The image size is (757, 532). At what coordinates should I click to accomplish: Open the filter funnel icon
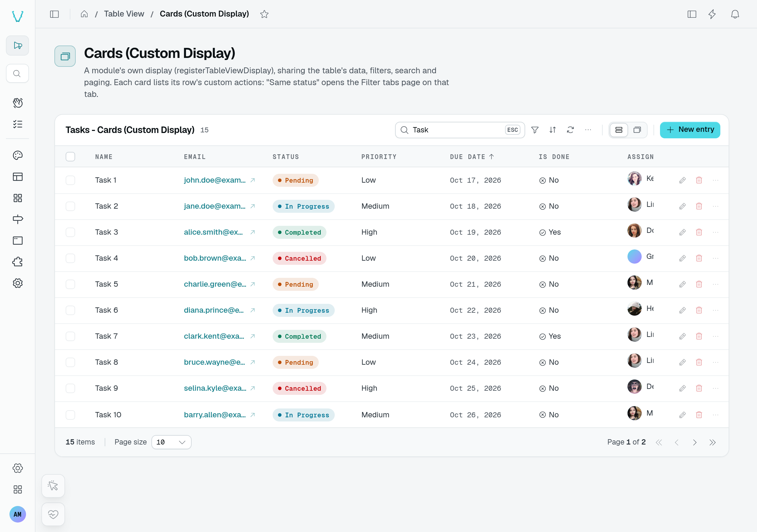[x=535, y=130]
